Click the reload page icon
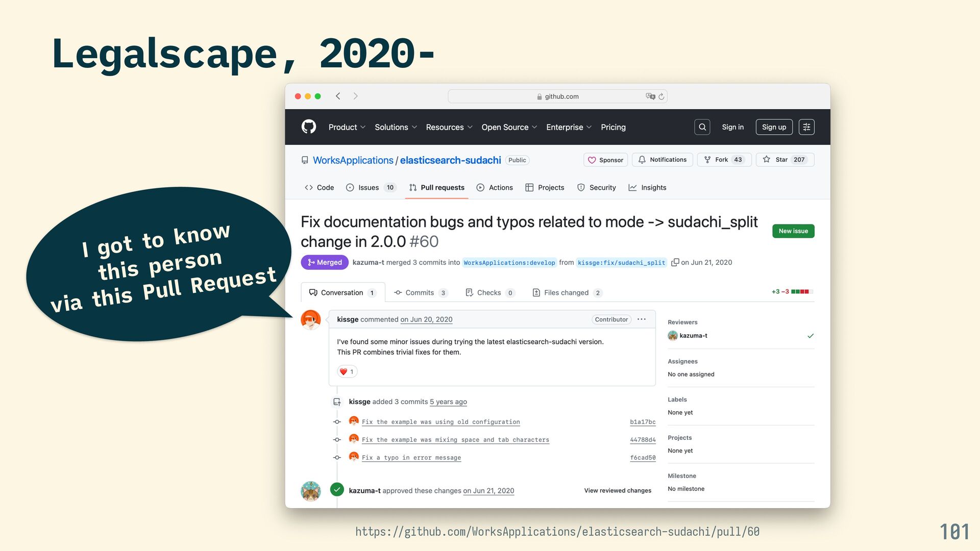The image size is (980, 551). point(661,96)
